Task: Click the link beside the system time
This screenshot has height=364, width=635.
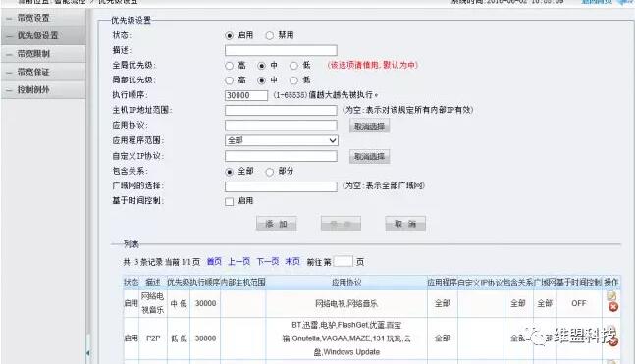Action: pos(597,2)
